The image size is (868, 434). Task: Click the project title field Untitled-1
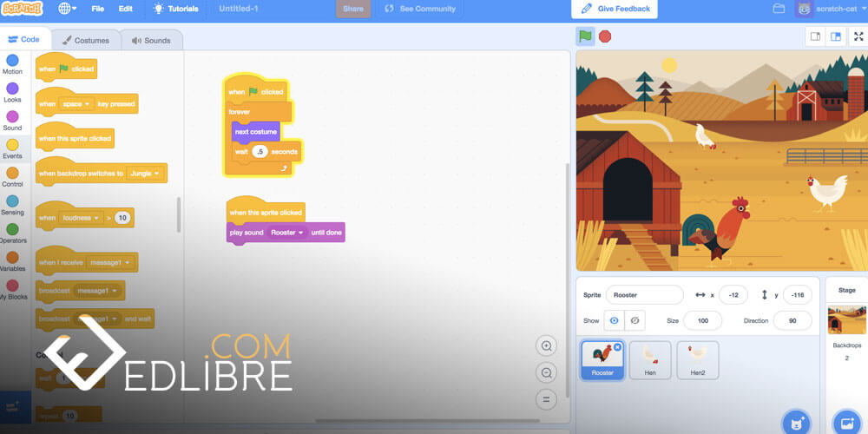239,9
